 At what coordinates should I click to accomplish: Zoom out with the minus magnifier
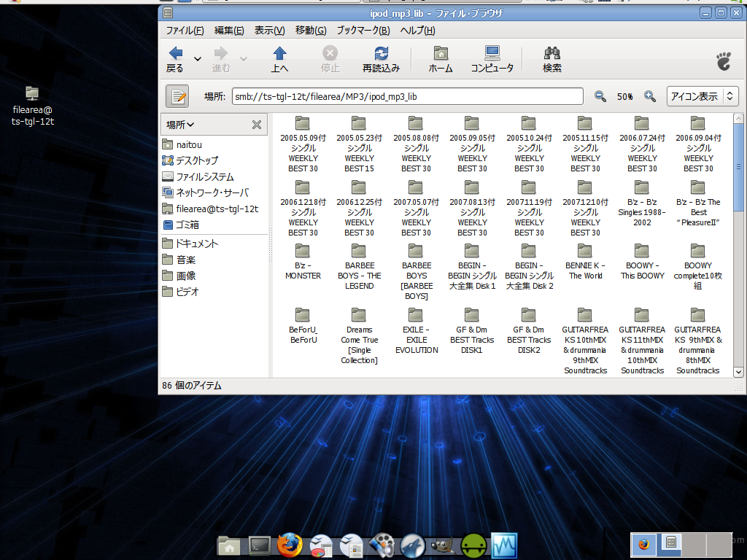tap(600, 97)
